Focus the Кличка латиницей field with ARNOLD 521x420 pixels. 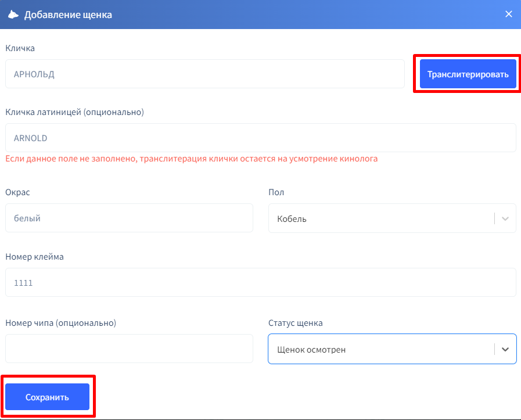(260, 138)
